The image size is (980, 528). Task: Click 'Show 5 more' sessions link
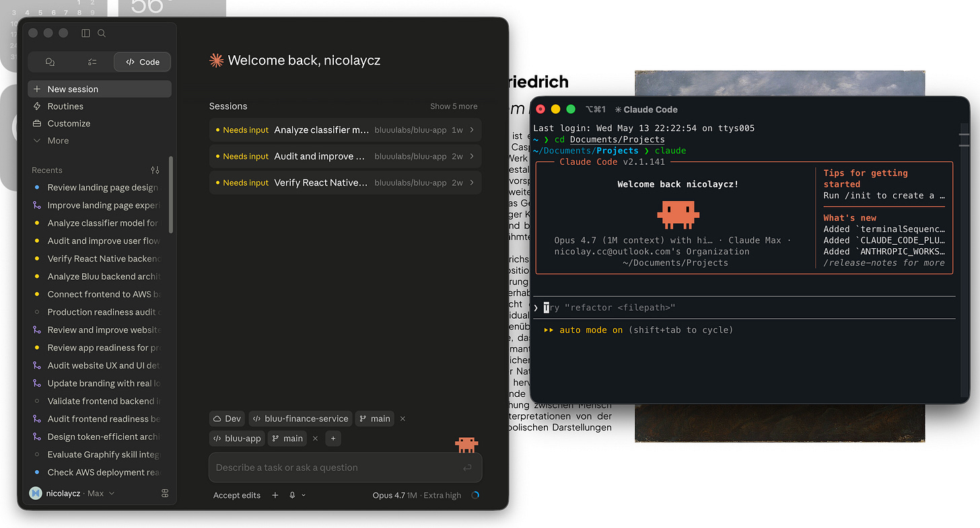click(454, 106)
